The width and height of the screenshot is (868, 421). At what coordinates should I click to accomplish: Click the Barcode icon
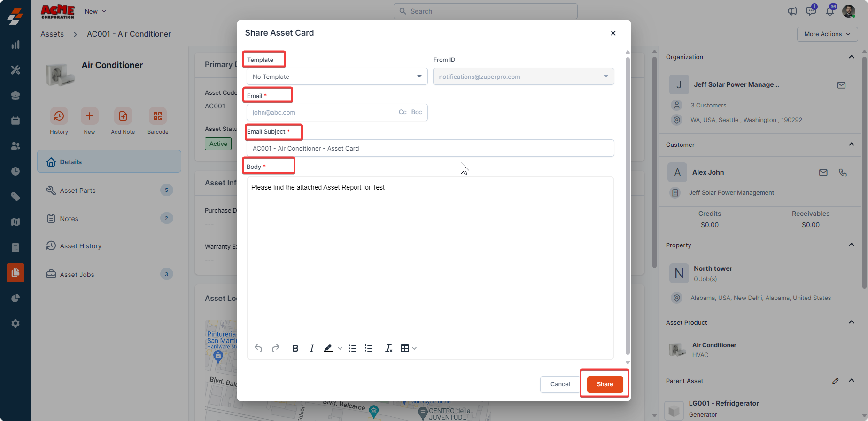[158, 116]
